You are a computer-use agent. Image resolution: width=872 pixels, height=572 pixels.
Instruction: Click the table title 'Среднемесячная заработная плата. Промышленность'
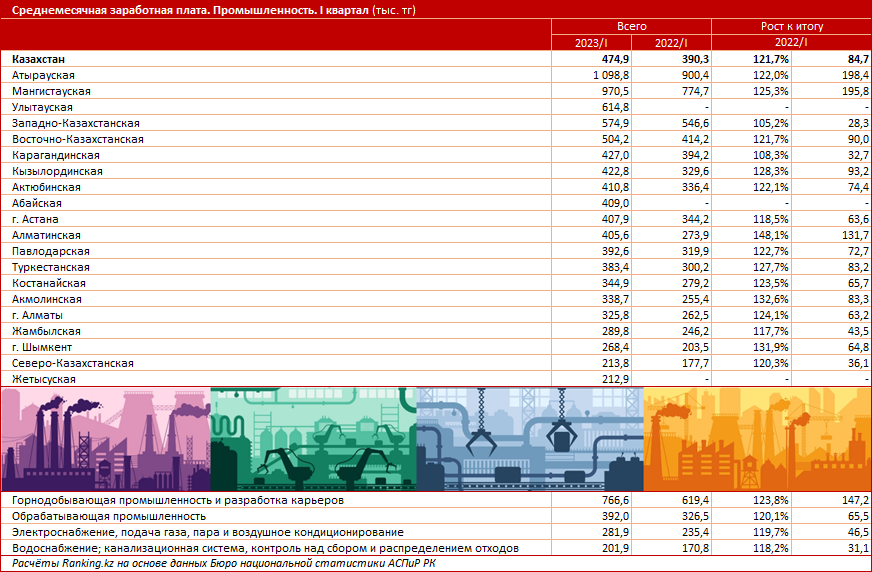click(164, 10)
